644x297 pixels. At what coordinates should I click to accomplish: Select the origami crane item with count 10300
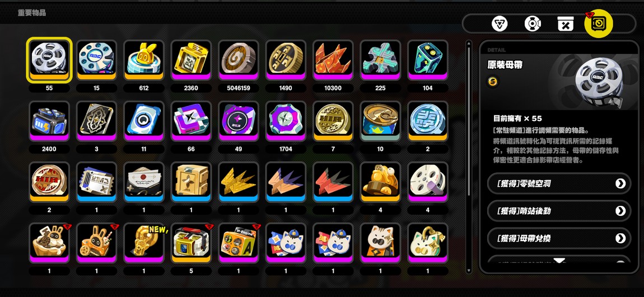333,59
